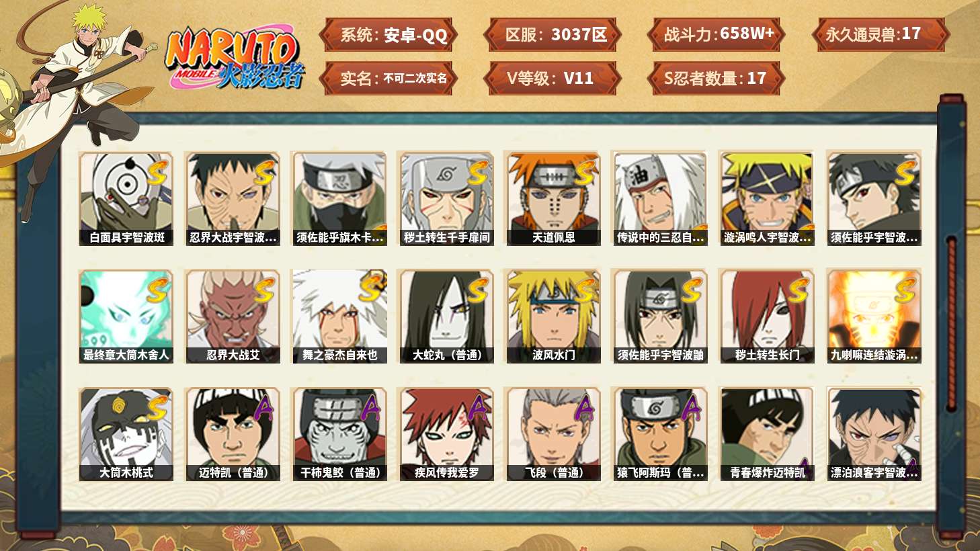This screenshot has width=980, height=551.
Task: Click the V等级 V11 label
Action: (552, 78)
